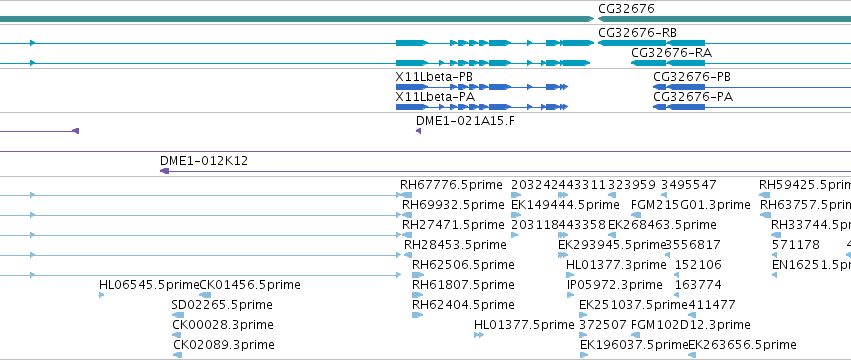Pick the RH59425 EST label at the right edge
Viewport: 851px width, 360px height.
(805, 185)
